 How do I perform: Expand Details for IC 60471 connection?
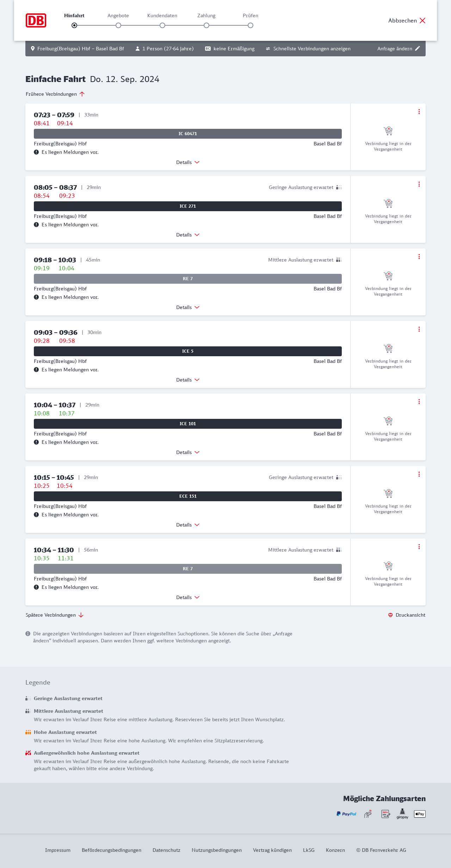tap(188, 162)
